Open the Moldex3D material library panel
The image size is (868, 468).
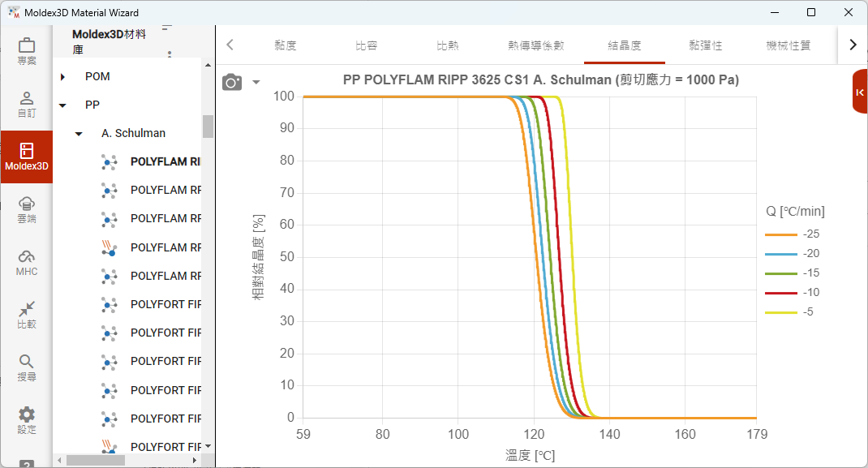26,157
